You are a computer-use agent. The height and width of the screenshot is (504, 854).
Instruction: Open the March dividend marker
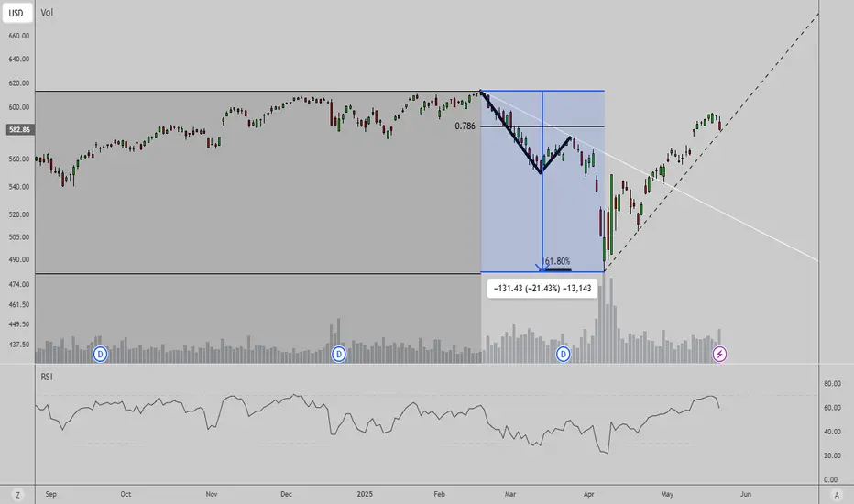[x=564, y=354]
